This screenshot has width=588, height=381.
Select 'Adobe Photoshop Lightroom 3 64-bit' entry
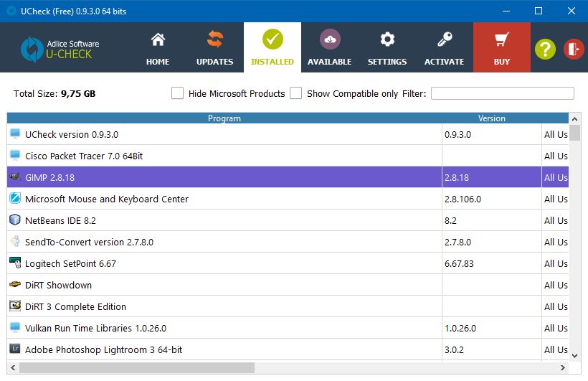click(103, 350)
